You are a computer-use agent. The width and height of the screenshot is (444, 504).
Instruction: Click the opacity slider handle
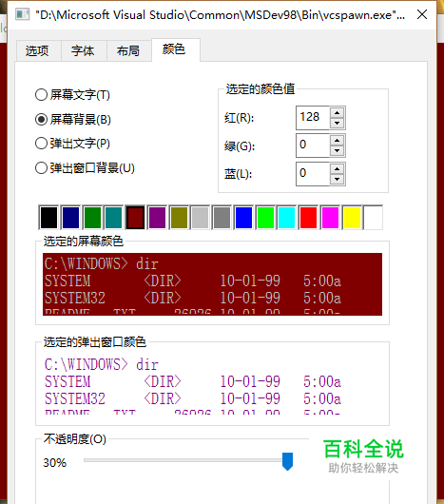pos(287,461)
